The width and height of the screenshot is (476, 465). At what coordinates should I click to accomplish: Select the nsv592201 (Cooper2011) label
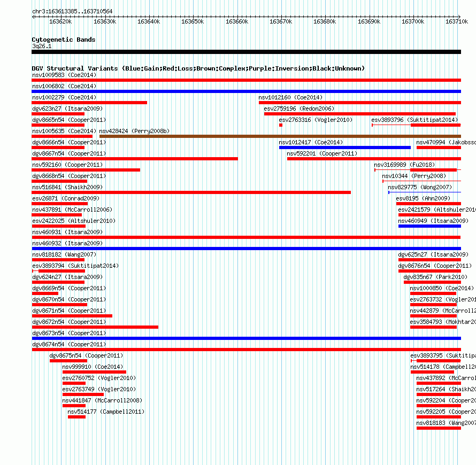[x=322, y=153]
